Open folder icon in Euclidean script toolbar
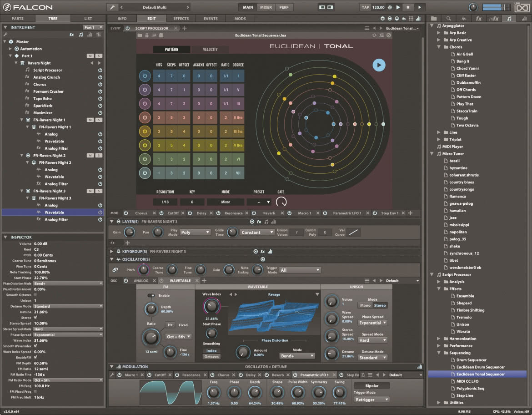Viewport: 532px width, 415px height. coord(140,35)
